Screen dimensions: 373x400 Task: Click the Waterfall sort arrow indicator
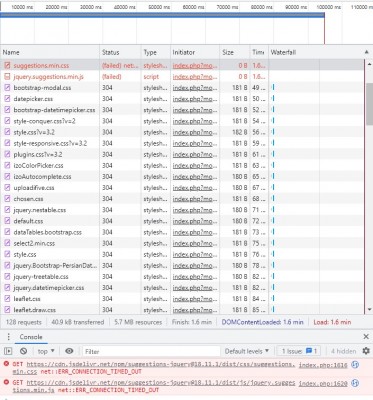pos(367,52)
